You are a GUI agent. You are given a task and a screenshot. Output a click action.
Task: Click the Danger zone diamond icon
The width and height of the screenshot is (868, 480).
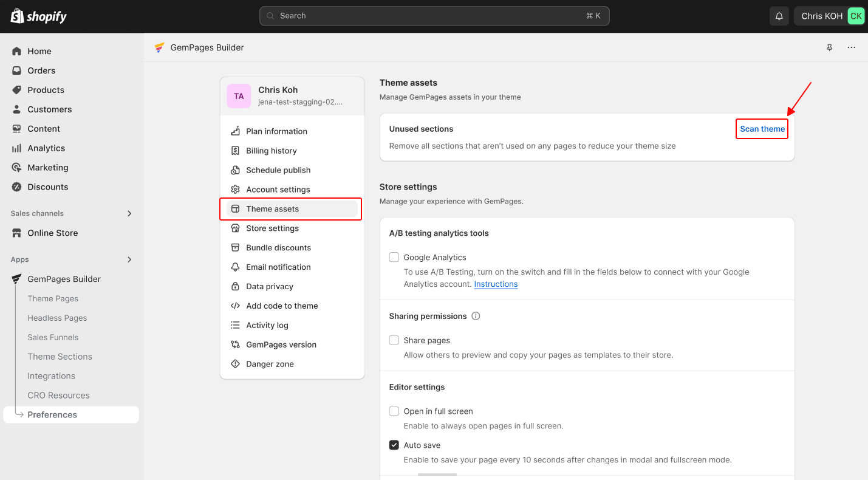(x=235, y=364)
